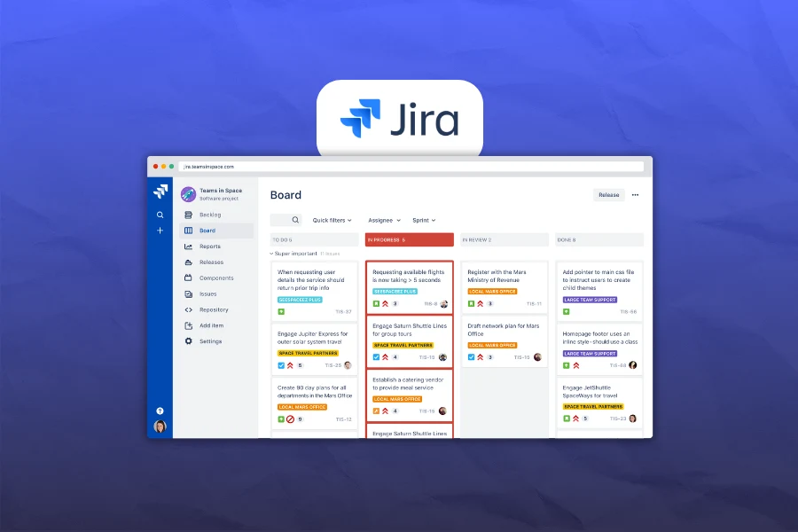Open global search from the blue sidebar
Screen dimensions: 798x532
160,215
